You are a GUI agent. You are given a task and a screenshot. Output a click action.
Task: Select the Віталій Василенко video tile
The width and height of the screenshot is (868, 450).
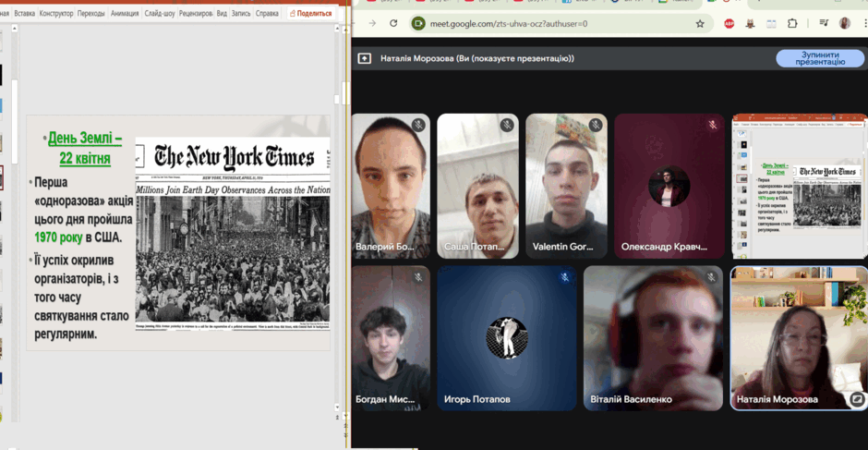tap(653, 338)
